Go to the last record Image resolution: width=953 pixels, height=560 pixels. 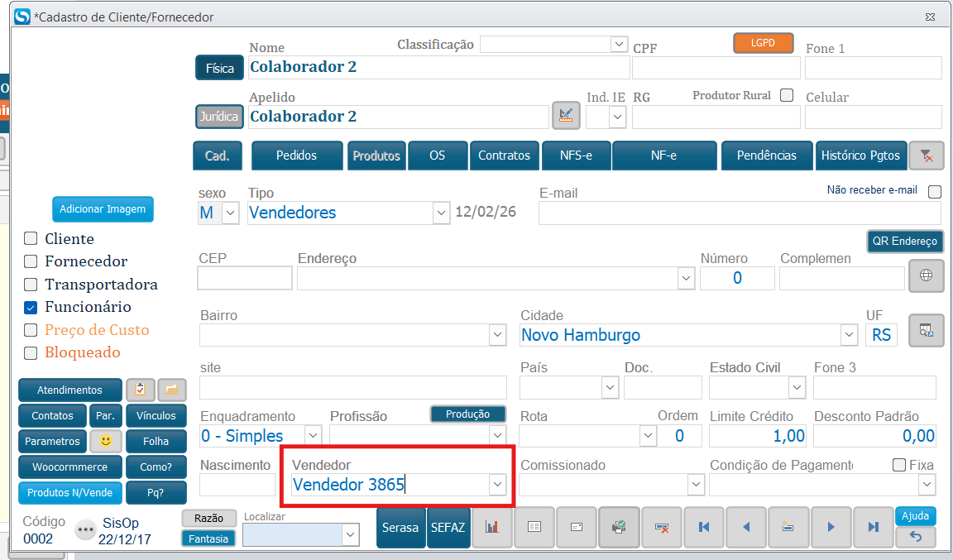[x=873, y=527]
